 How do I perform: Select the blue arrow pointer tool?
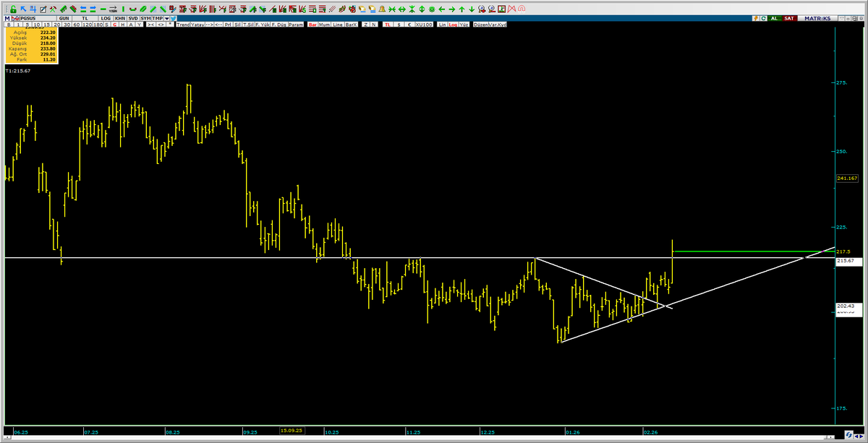click(25, 9)
